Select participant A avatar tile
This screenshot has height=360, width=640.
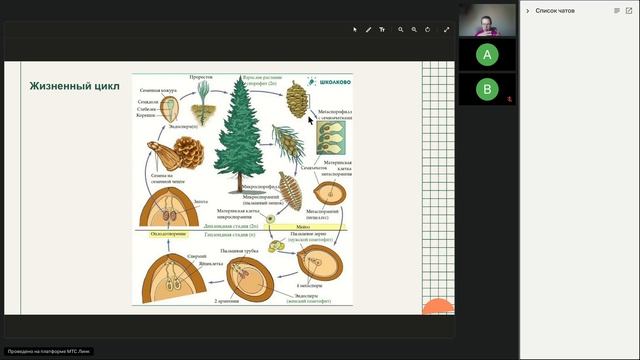487,55
